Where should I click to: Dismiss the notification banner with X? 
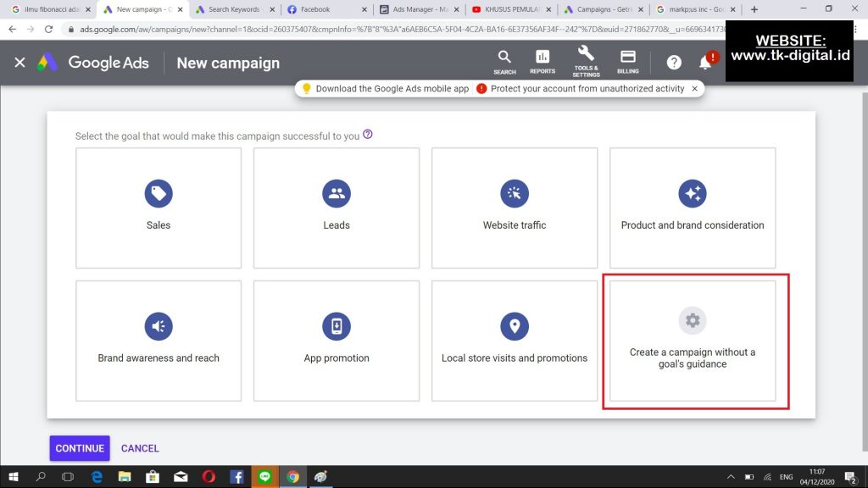tap(695, 88)
